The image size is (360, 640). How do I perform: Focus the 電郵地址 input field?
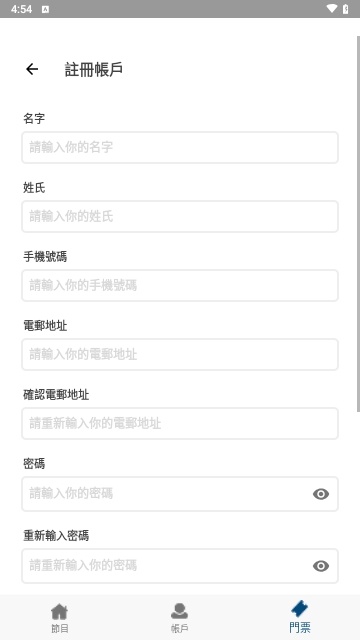pos(180,354)
